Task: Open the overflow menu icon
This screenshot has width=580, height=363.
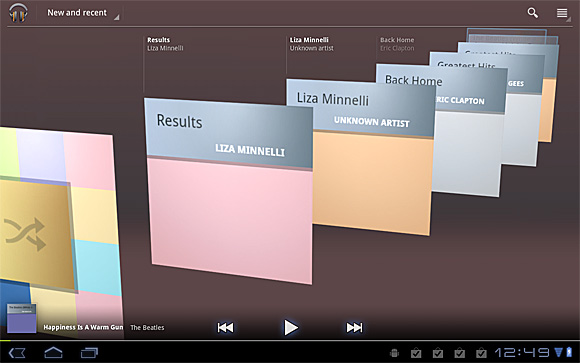Action: 562,13
